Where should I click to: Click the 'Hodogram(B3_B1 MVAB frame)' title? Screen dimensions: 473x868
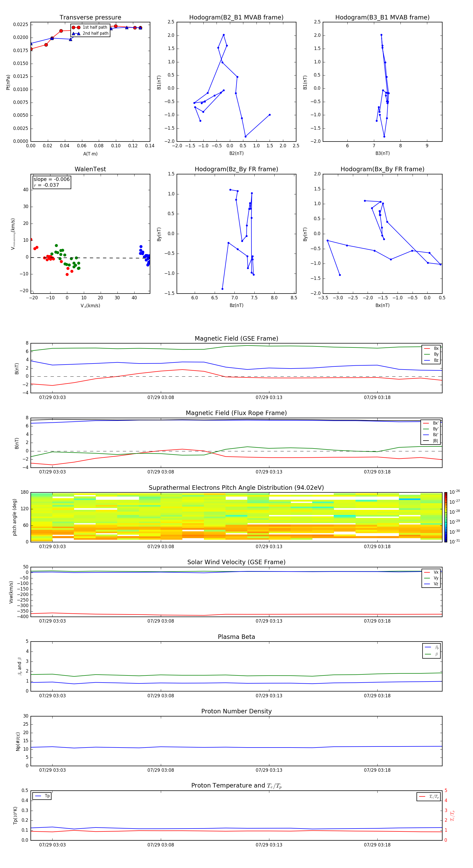pyautogui.click(x=382, y=17)
